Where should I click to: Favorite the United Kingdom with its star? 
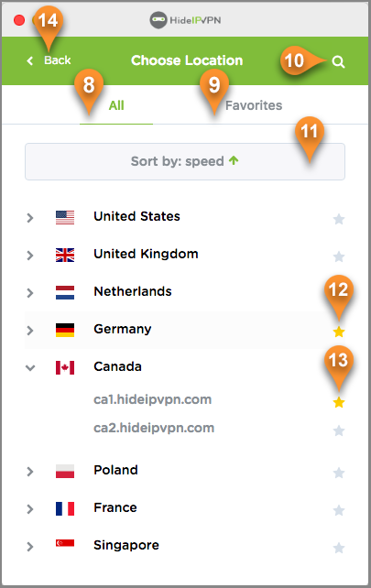[339, 256]
